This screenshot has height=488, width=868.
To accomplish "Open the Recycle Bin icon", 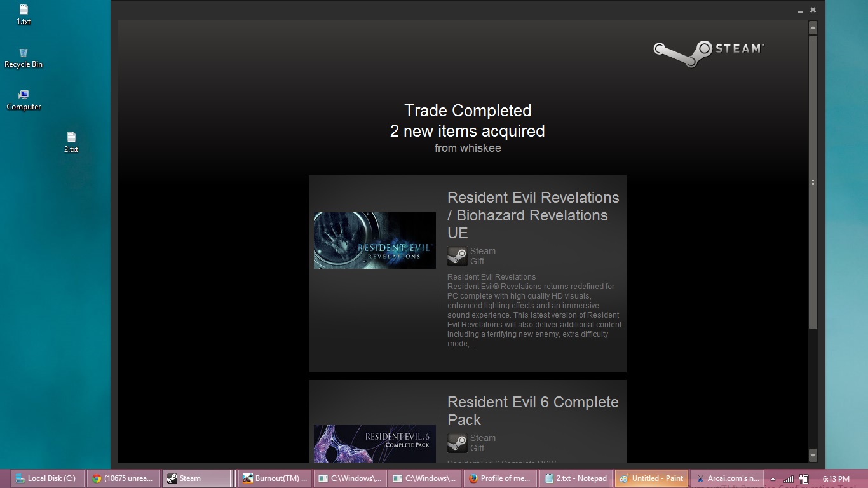I will [24, 57].
